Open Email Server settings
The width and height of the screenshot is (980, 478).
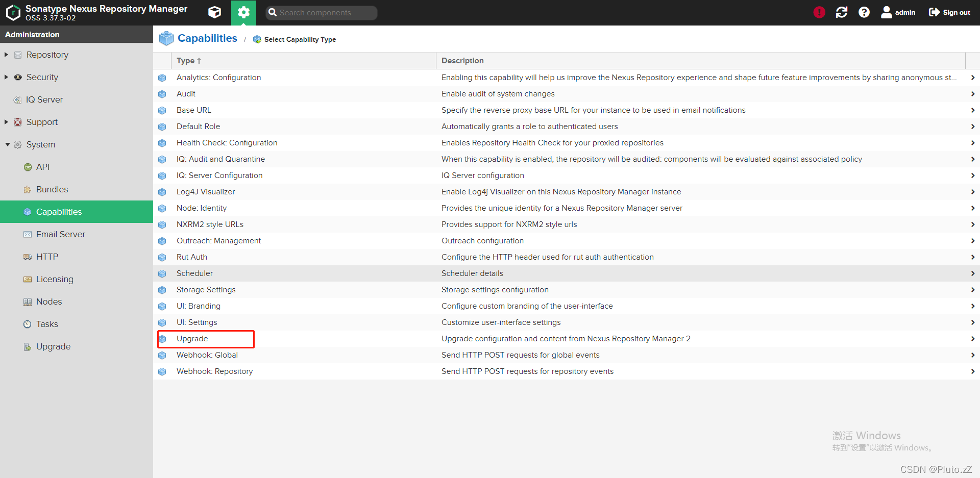coord(61,234)
